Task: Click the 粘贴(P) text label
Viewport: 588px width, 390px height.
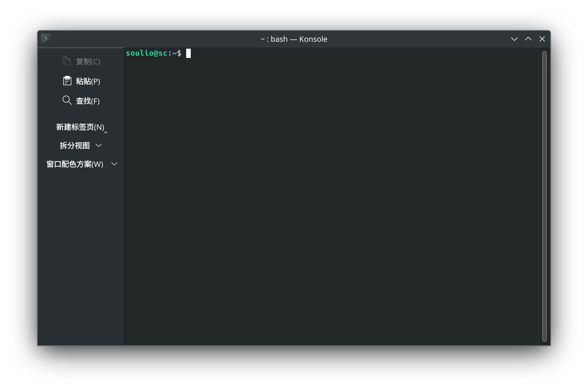Action: click(x=88, y=81)
